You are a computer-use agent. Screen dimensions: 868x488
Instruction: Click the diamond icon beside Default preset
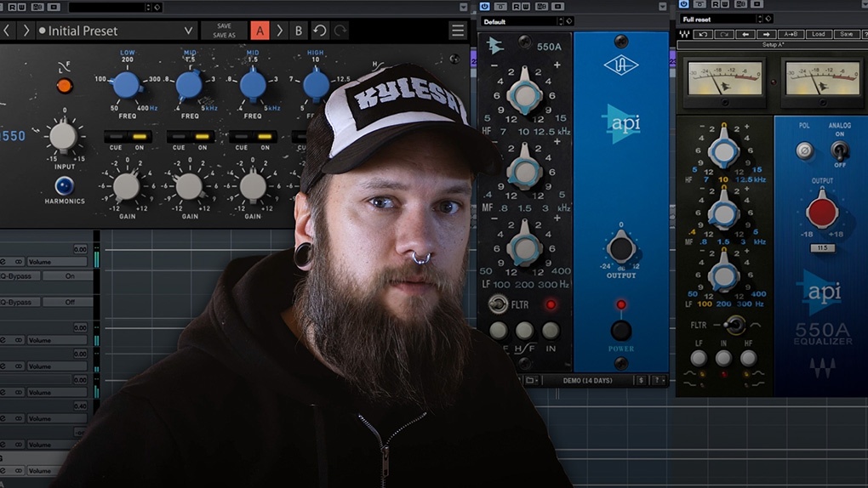click(568, 21)
